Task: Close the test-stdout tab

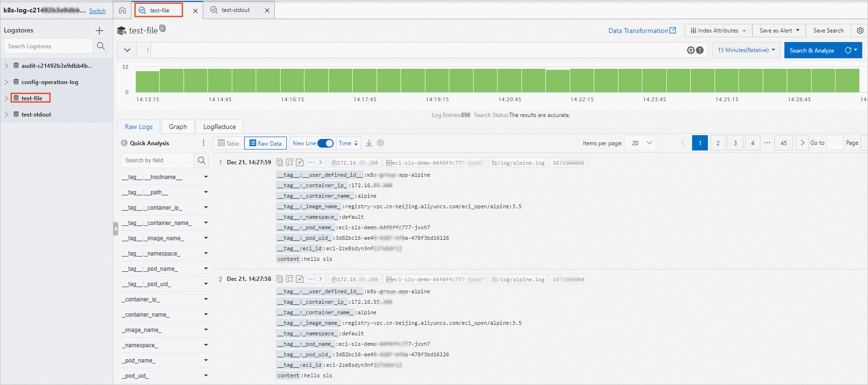Action: [x=267, y=11]
